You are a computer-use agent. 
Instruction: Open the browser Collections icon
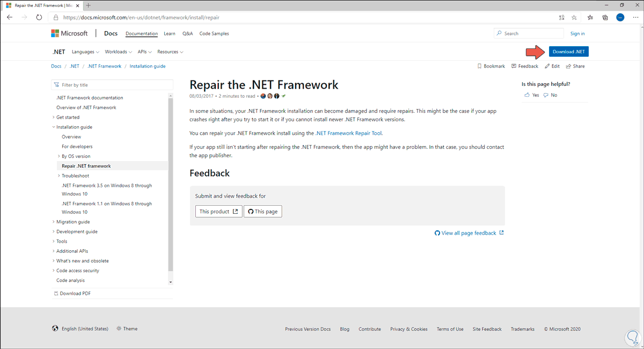605,17
